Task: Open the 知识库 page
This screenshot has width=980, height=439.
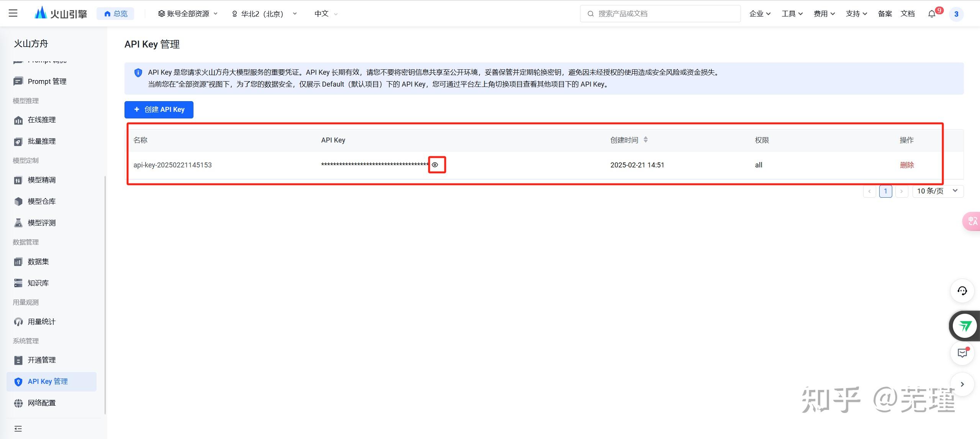Action: pos(38,283)
